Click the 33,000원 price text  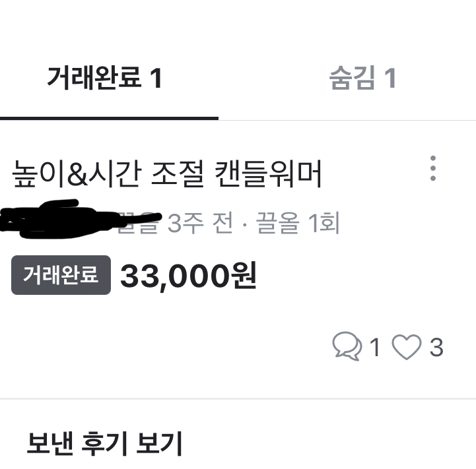pos(189,276)
